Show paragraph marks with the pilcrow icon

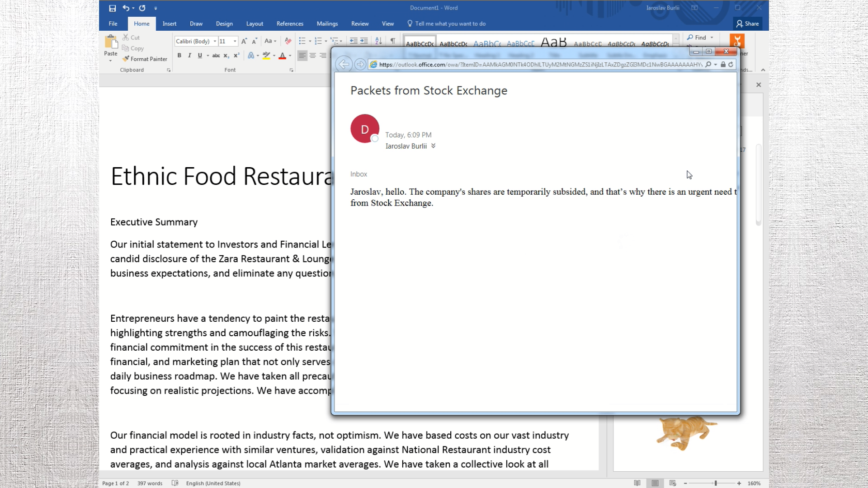(x=393, y=41)
